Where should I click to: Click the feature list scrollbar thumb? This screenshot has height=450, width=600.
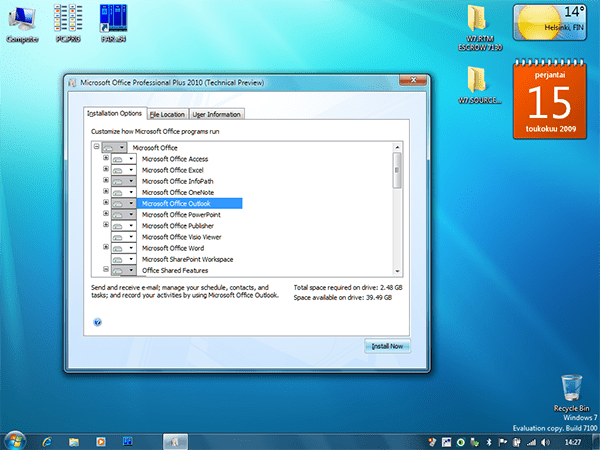(x=397, y=170)
